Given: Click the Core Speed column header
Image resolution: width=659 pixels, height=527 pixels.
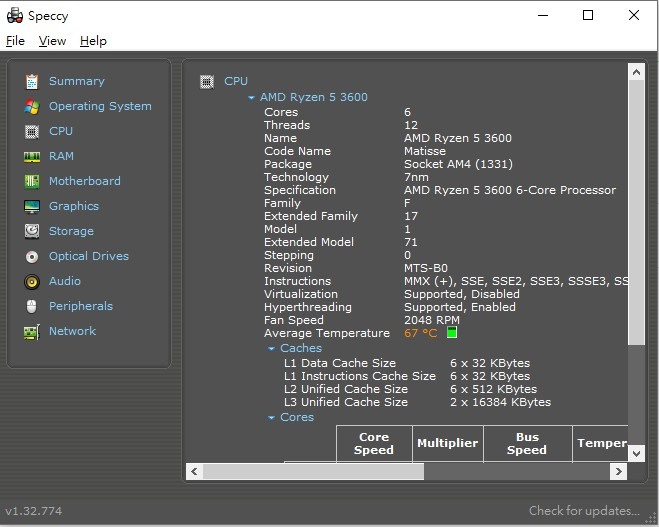Looking at the screenshot, I should click(374, 444).
